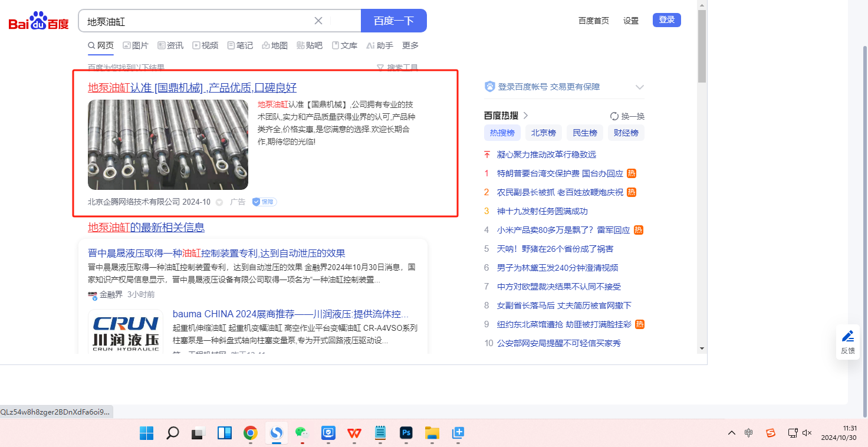Screen dimensions: 868x447
Task: Open File Explorer from taskbar
Action: pyautogui.click(x=432, y=433)
